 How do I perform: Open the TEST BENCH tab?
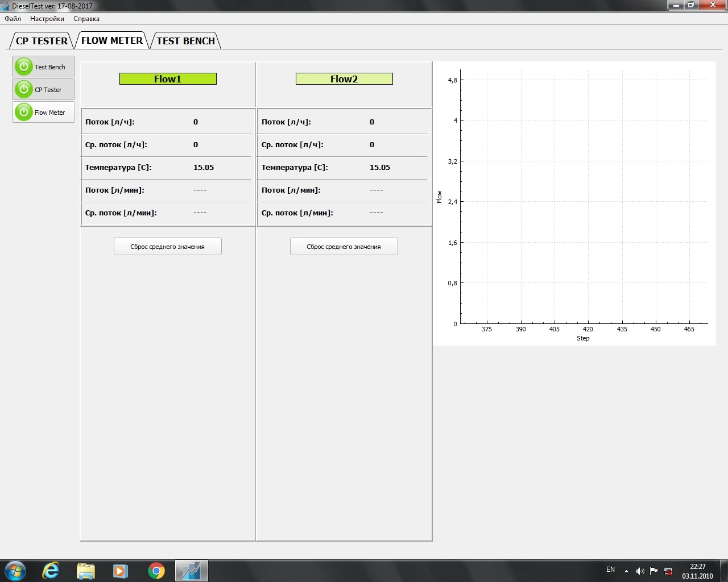[185, 41]
